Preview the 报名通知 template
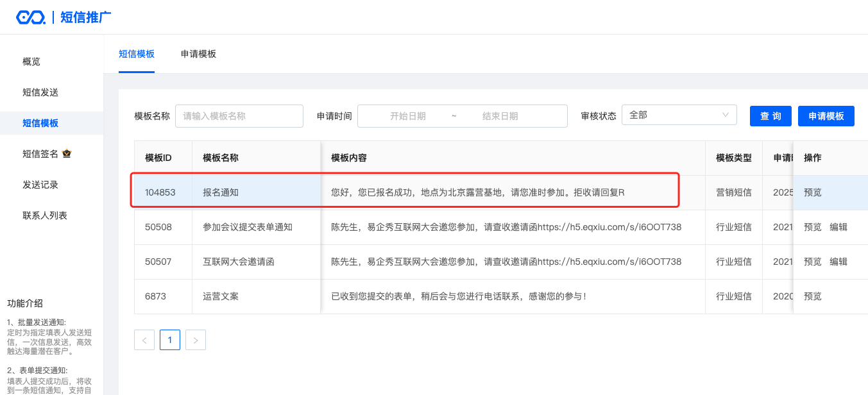 click(x=812, y=192)
